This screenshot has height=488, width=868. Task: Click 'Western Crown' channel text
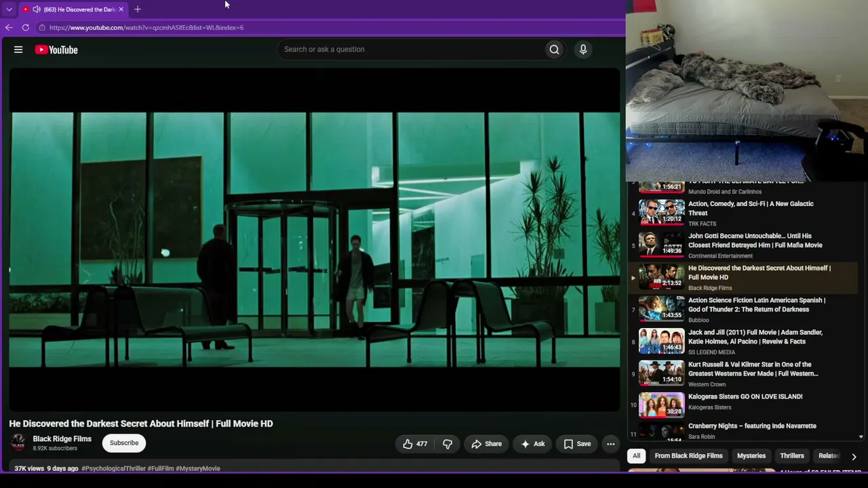click(x=707, y=384)
